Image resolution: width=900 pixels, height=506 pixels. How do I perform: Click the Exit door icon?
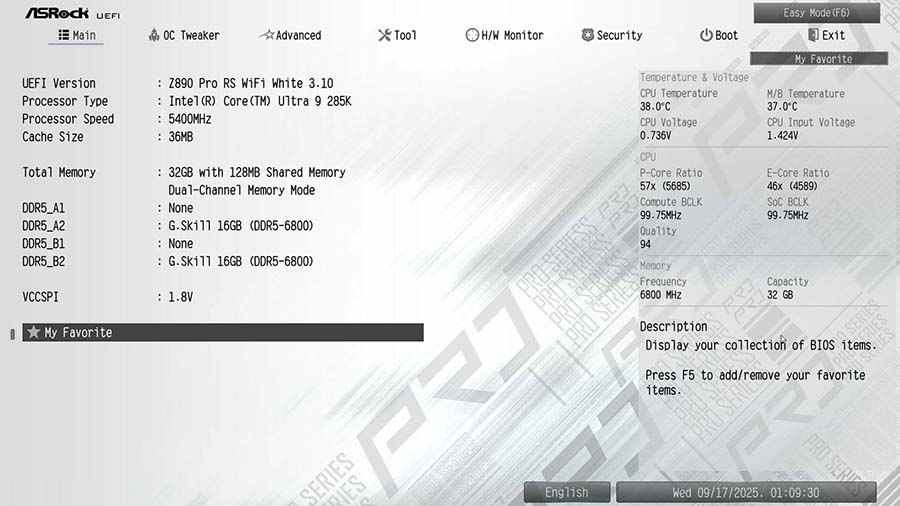813,35
